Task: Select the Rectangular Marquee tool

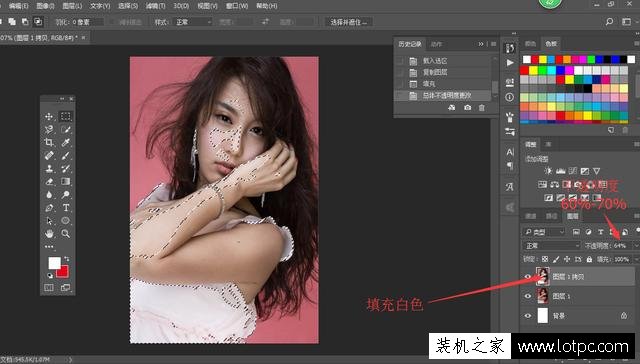Action: pos(65,117)
